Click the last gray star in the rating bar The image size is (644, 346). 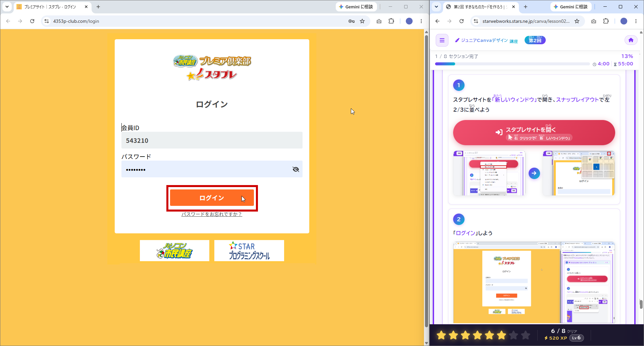click(526, 335)
